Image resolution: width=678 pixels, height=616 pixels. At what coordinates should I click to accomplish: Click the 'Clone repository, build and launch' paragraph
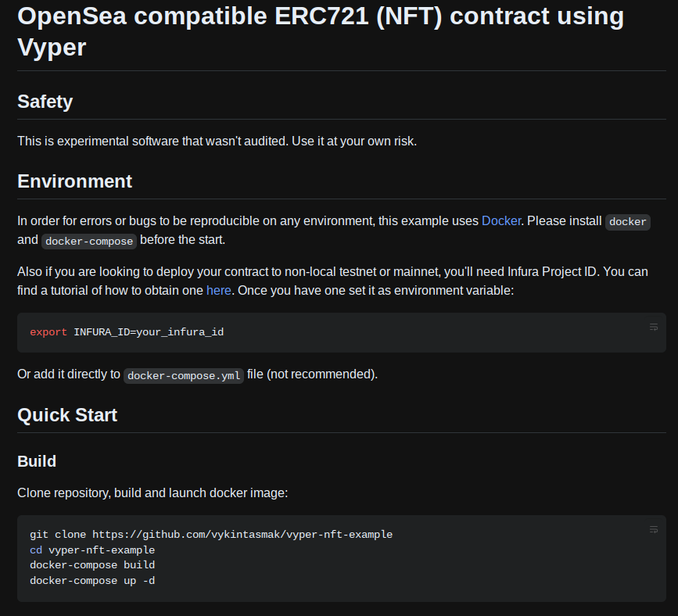click(152, 492)
